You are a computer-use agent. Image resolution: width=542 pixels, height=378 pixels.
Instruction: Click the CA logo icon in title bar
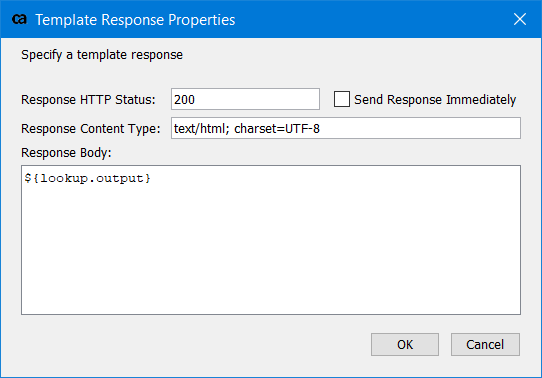[x=19, y=19]
